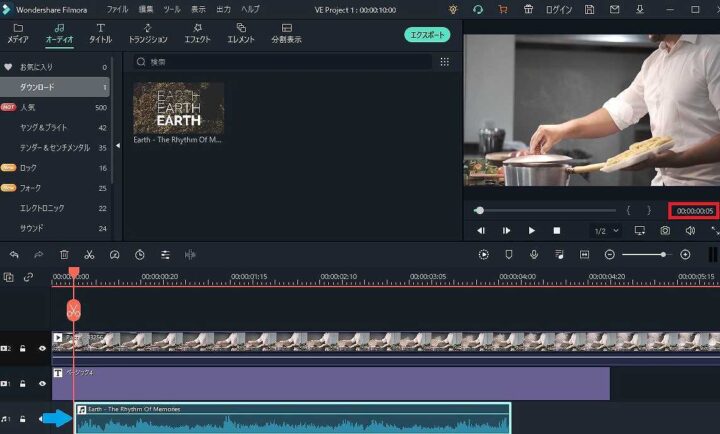Image resolution: width=720 pixels, height=434 pixels.
Task: Open the speed gauge tool
Action: [114, 255]
